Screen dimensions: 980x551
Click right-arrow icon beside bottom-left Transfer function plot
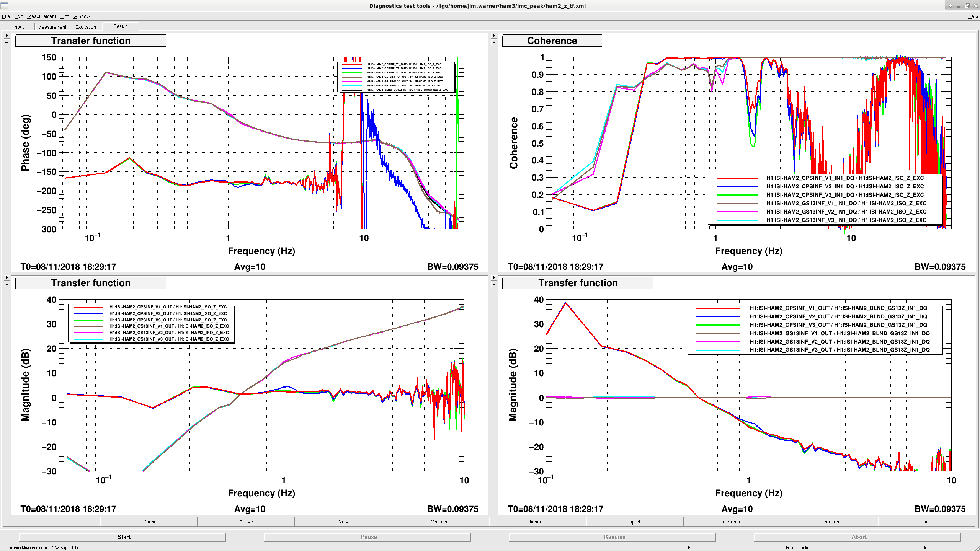tap(7, 278)
